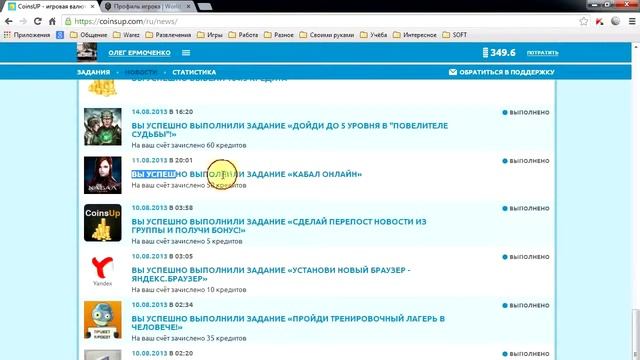The image size is (640, 360).
Task: Open the user menu hamburger icon
Action: coord(186,53)
